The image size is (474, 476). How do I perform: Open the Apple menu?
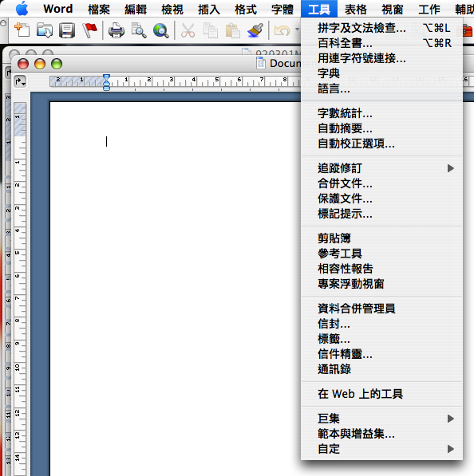(22, 9)
